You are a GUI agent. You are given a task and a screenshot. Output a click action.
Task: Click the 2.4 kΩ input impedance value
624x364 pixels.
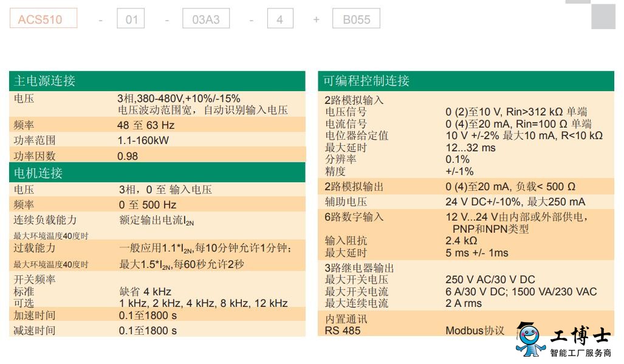461,241
